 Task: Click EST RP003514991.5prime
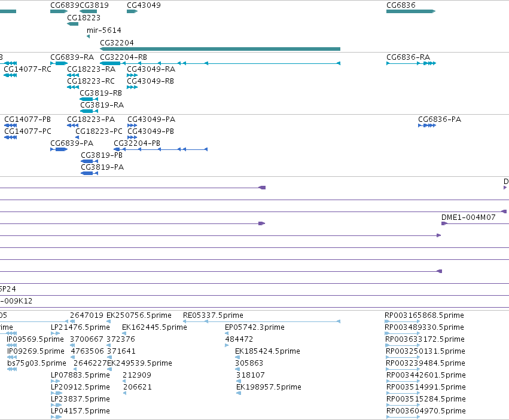pyautogui.click(x=403, y=393)
